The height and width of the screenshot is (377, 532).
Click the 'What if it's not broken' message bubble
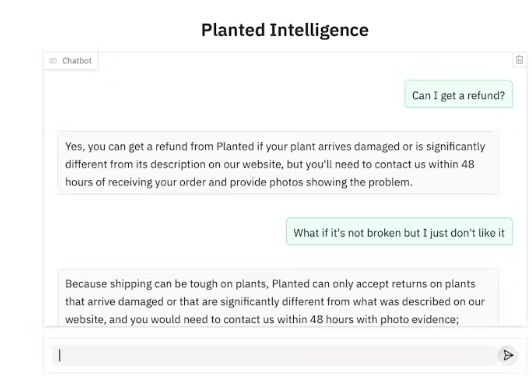point(399,232)
